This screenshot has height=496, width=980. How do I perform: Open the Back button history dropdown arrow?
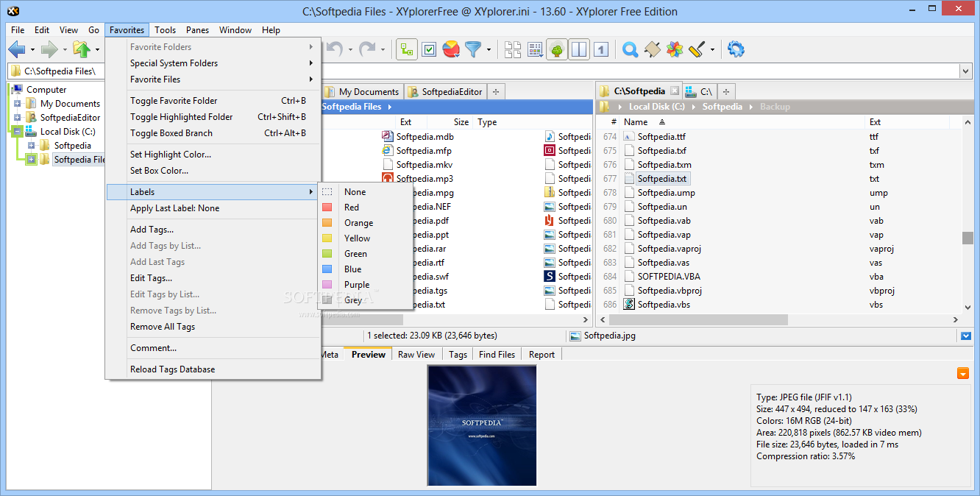pyautogui.click(x=32, y=50)
